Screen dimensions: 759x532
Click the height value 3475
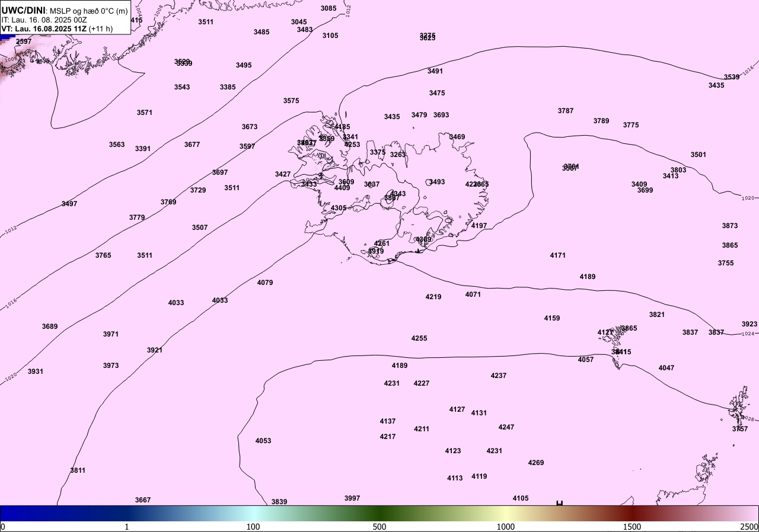[x=437, y=93]
